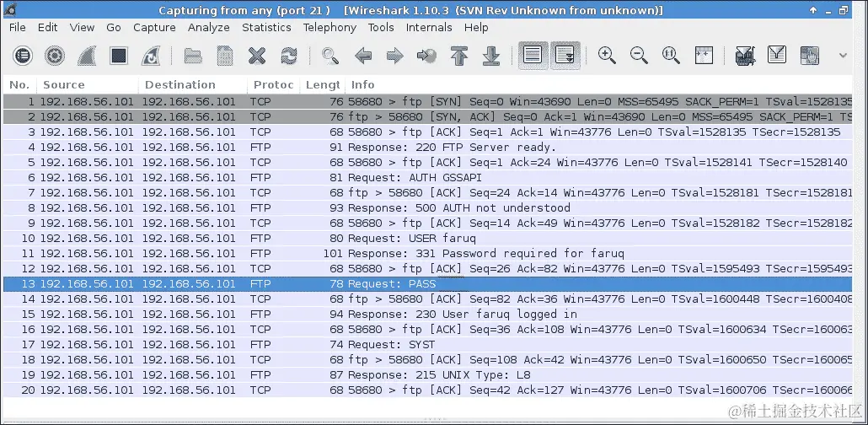
Task: Select packet 2 with SYN, ACK
Action: pyautogui.click(x=427, y=117)
